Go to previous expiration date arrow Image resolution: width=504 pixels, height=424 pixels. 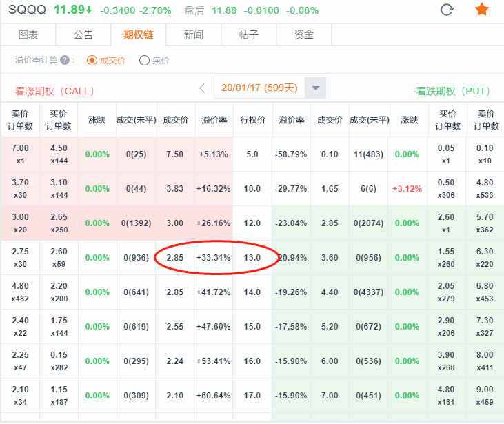[202, 88]
